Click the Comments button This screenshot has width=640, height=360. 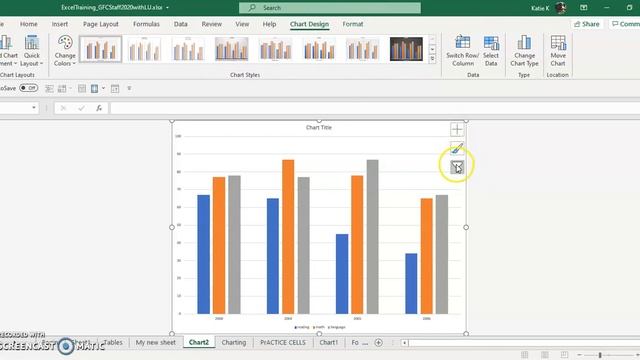click(x=624, y=24)
